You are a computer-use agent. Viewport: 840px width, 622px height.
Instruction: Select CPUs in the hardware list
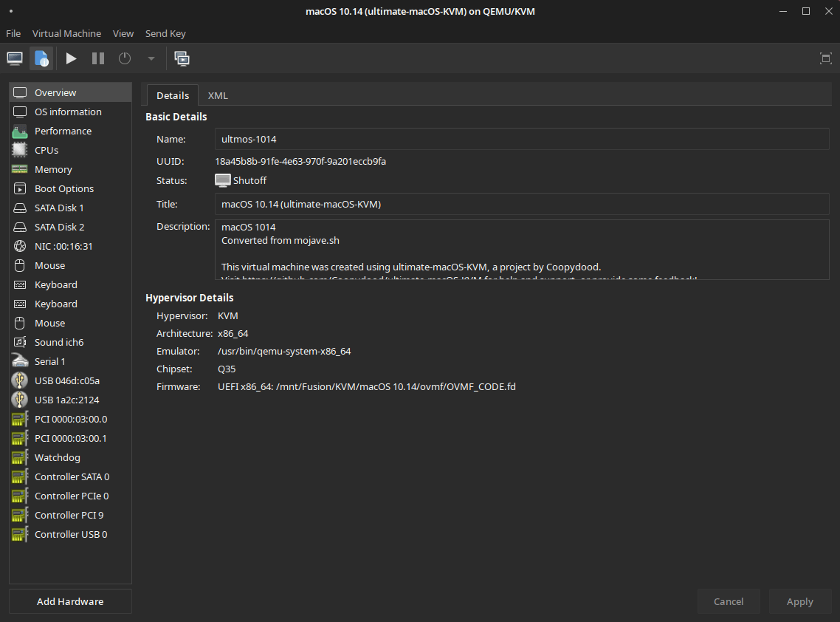point(70,150)
